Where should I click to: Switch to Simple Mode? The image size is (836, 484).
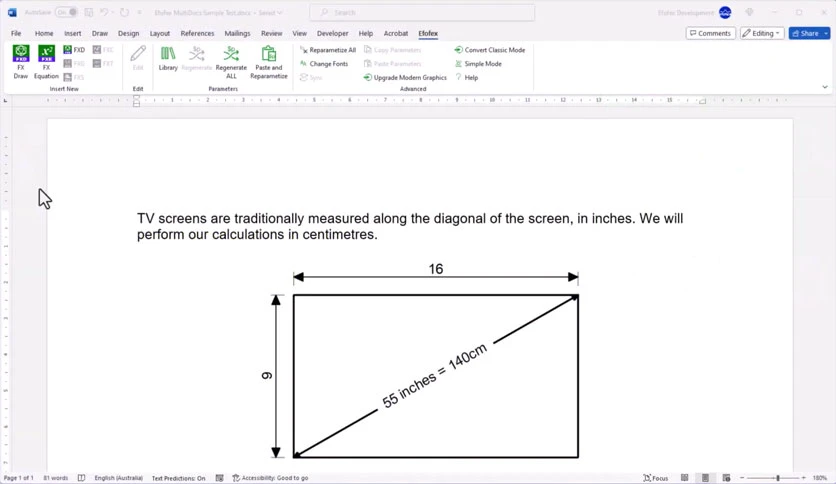478,63
